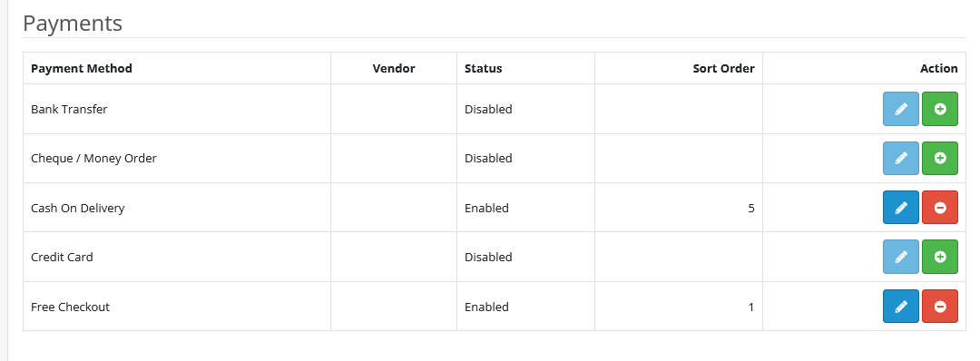Select the Free Checkout row name
This screenshot has width=980, height=361.
[70, 307]
